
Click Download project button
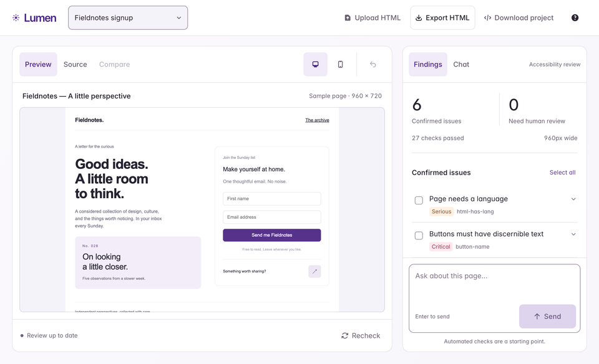519,17
